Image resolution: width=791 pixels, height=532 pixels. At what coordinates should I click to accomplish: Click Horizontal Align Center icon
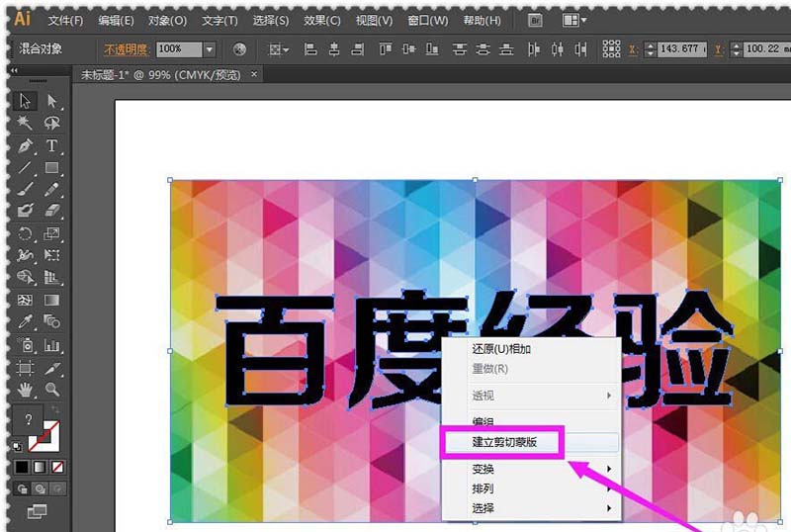[x=334, y=49]
